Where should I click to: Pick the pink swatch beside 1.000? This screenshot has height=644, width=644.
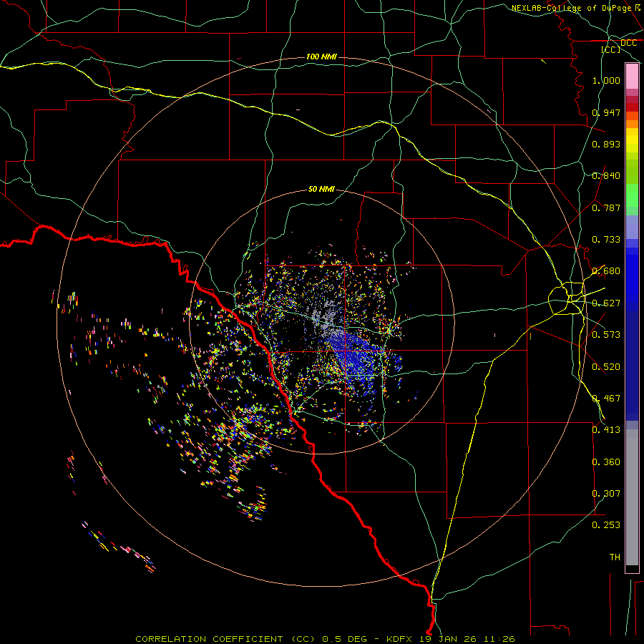(632, 77)
